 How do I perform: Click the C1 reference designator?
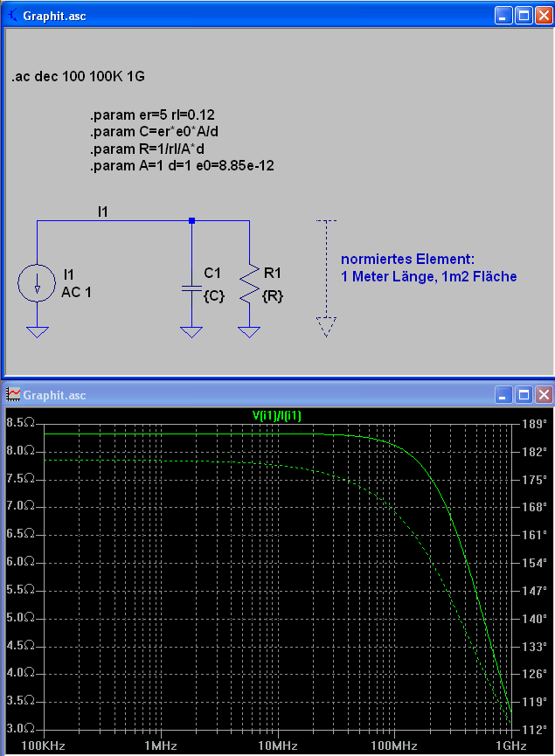coord(212,273)
